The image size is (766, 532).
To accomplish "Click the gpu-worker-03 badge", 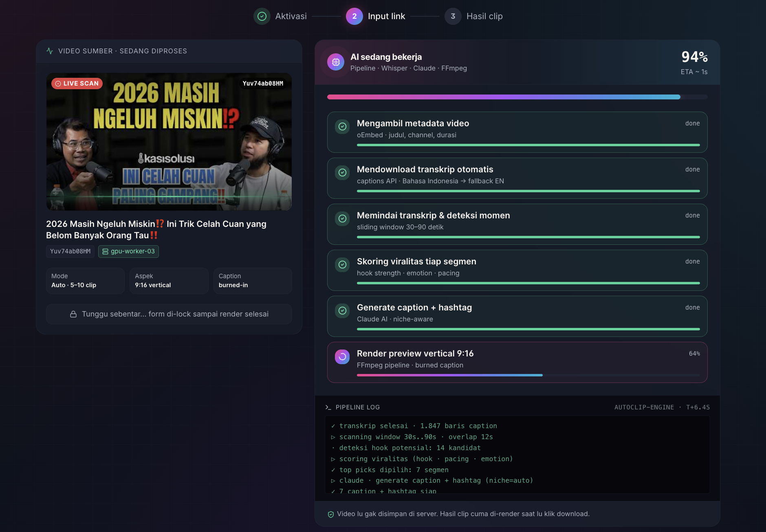I will (128, 251).
